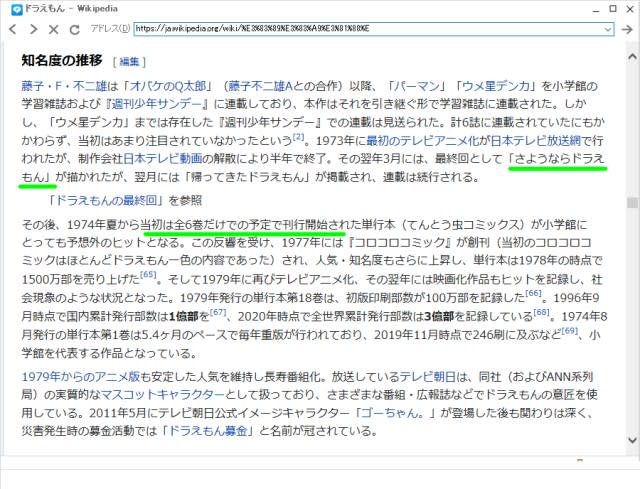Close the browser window
Viewport: 640px width, 489px height.
(630, 9)
